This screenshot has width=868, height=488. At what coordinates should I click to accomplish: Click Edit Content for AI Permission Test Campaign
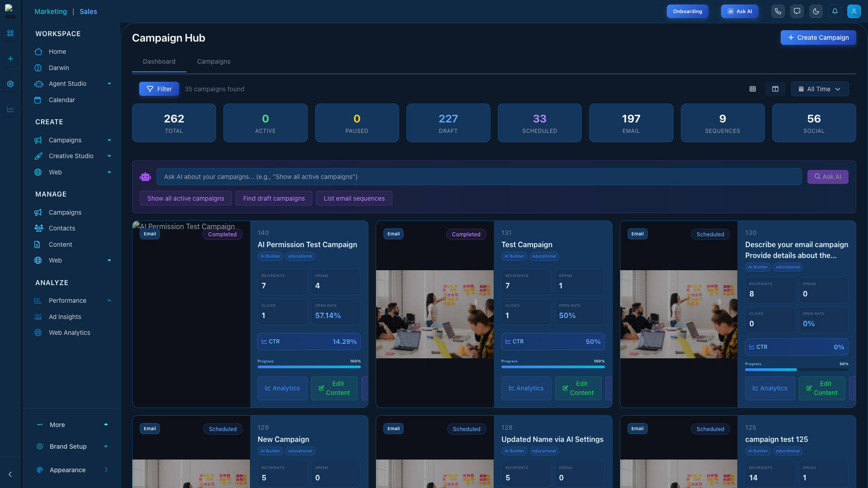tap(334, 388)
